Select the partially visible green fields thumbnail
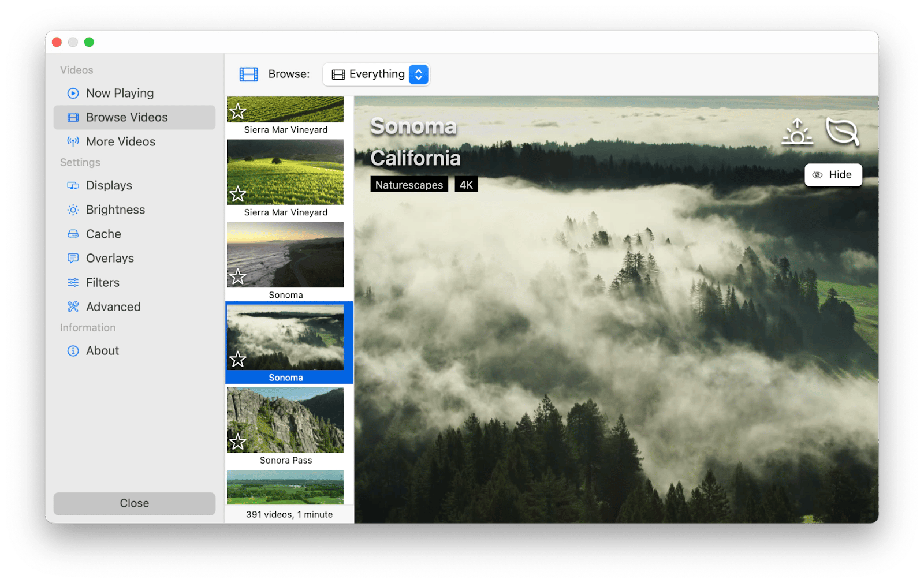 pos(285,487)
